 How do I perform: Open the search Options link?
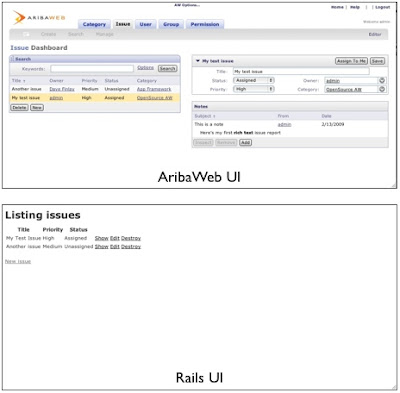coord(146,68)
